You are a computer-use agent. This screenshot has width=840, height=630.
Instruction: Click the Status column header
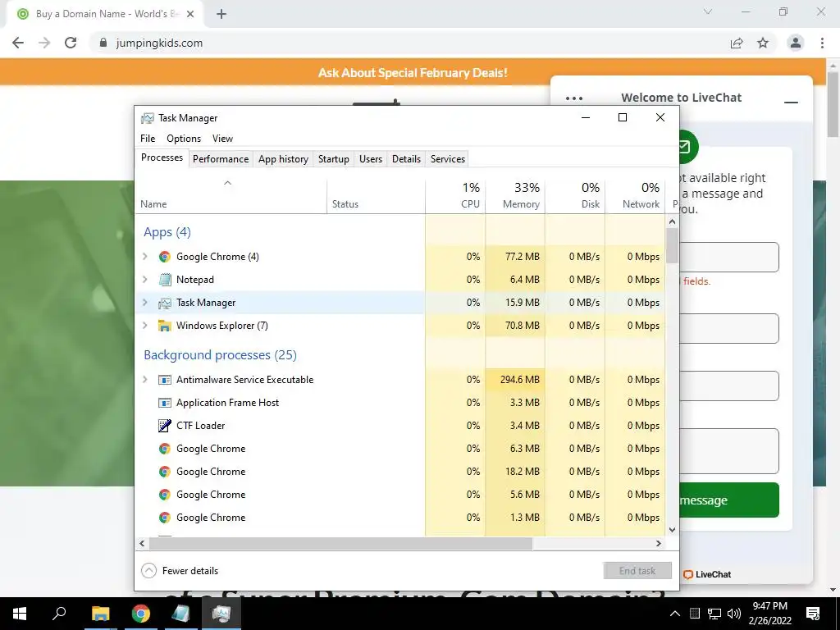tap(376, 196)
